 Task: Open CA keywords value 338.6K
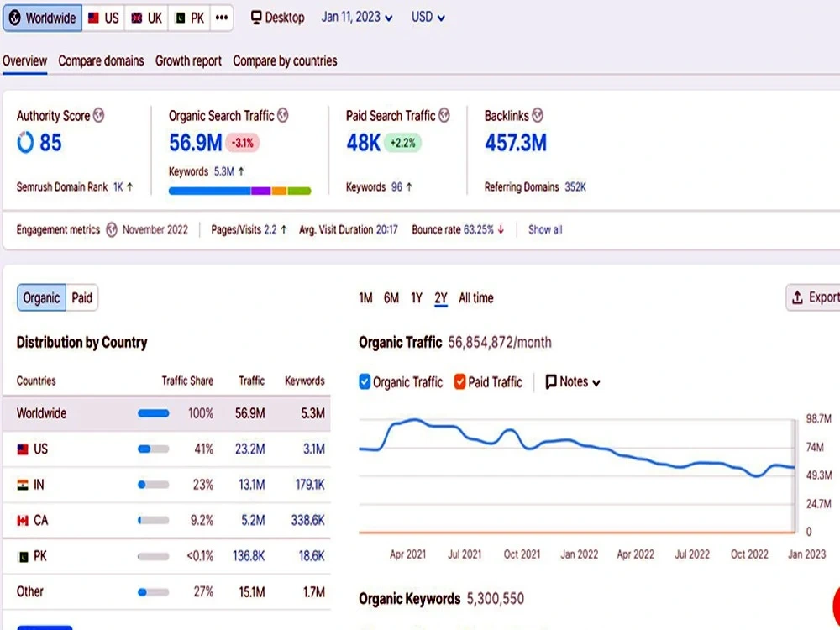(x=308, y=520)
